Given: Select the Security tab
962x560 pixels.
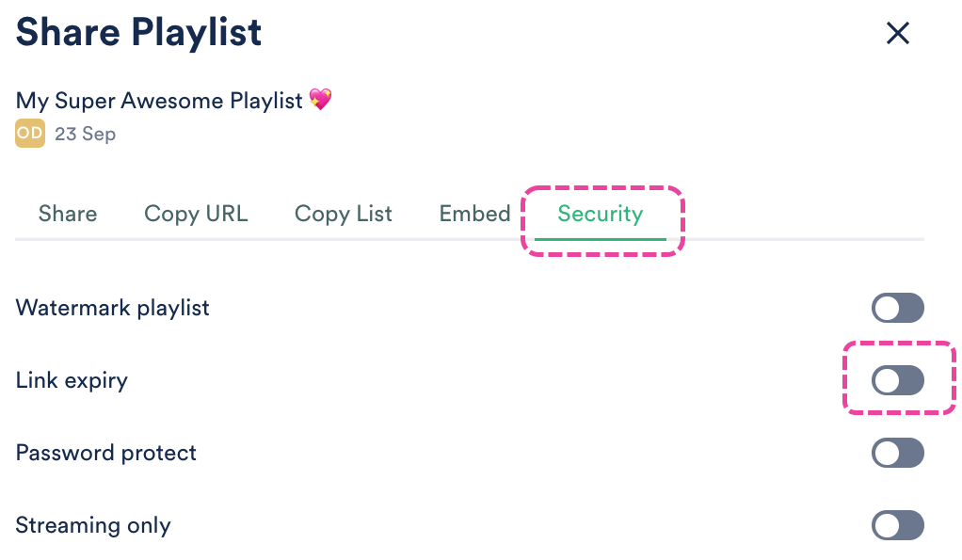Looking at the screenshot, I should pos(600,214).
